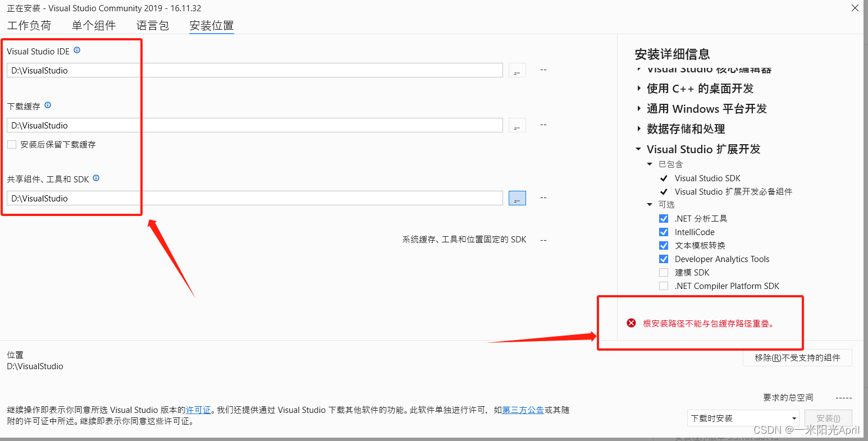Image resolution: width=868 pixels, height=441 pixels.
Task: Expand Visual Studio 核心编辑器 section
Action: coord(639,69)
